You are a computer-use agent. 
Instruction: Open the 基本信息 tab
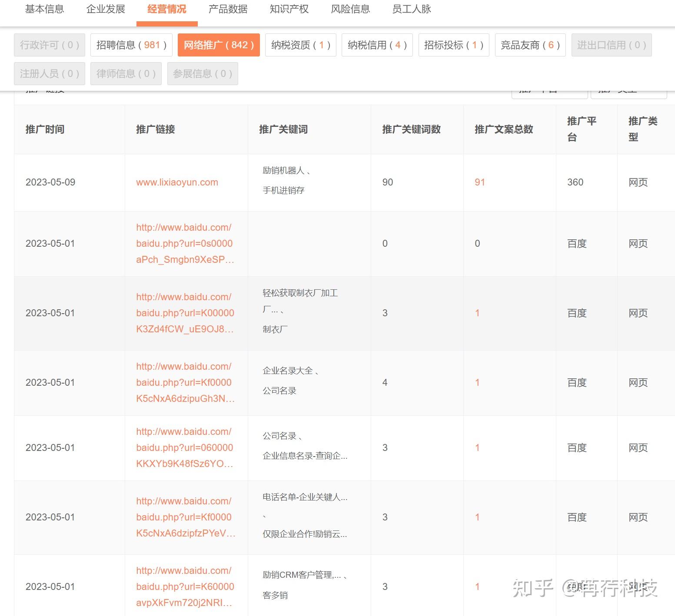click(44, 9)
